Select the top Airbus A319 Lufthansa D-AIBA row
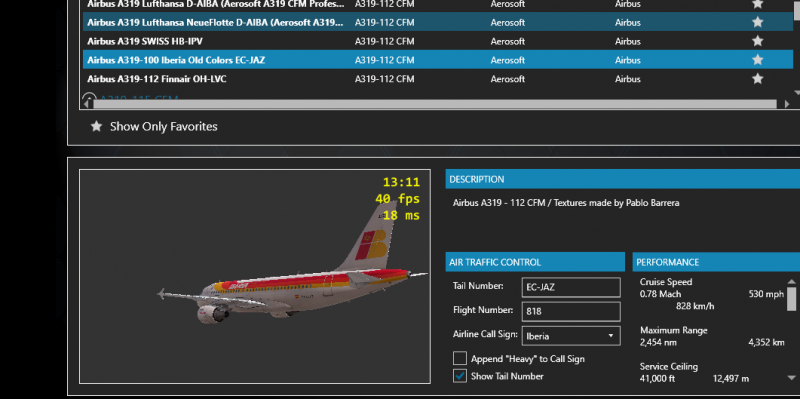Viewport: 800px width, 399px height. coord(438,5)
